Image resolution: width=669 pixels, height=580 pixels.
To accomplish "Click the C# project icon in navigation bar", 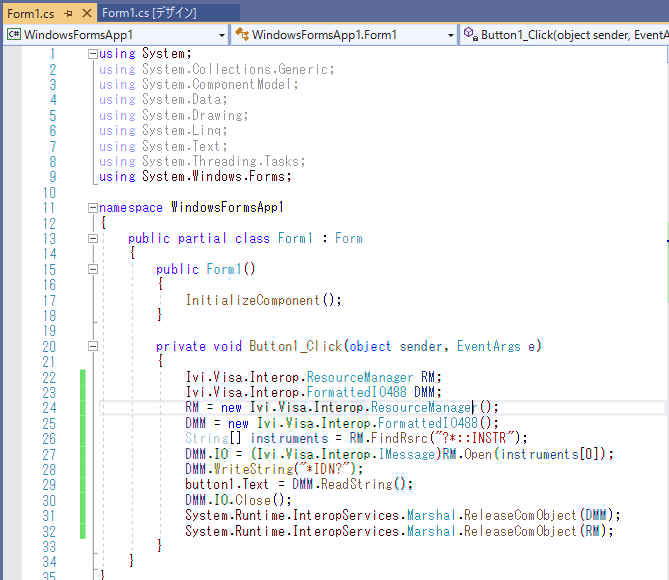I will click(14, 34).
